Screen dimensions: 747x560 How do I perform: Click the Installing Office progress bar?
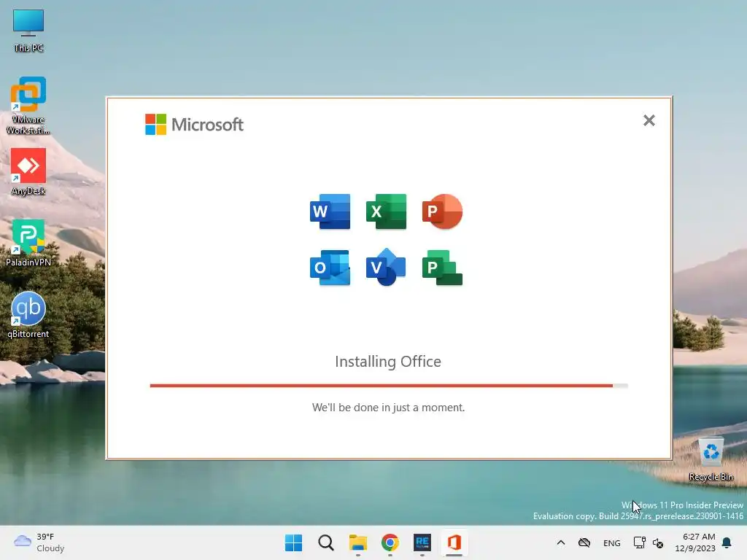tap(389, 386)
